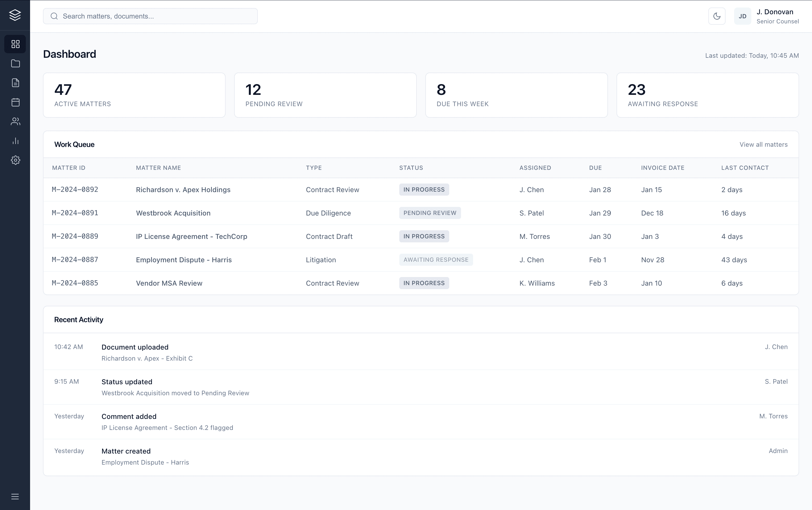This screenshot has width=812, height=510.
Task: Open the Document uploaded activity entry
Action: coord(135,347)
